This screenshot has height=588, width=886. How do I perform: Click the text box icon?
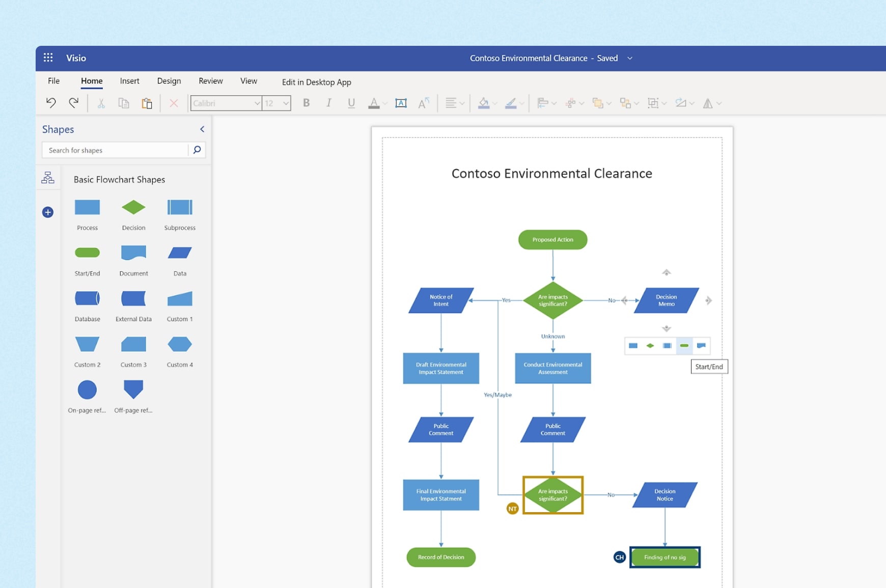(401, 103)
